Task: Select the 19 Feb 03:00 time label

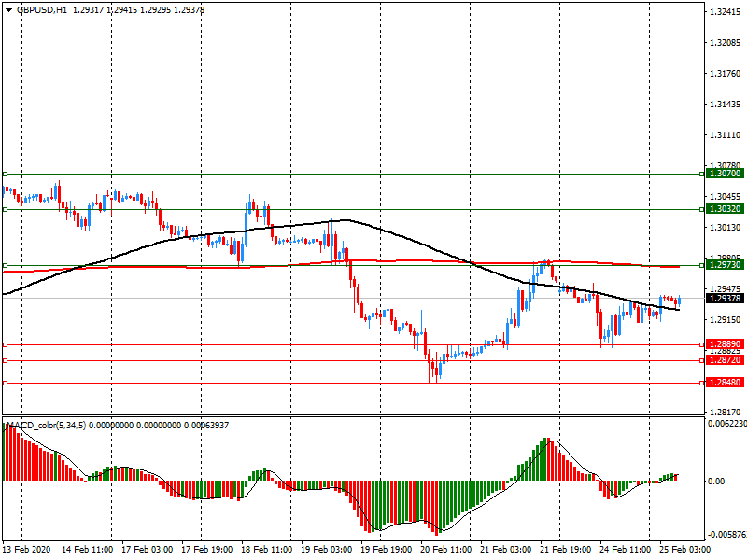Action: pos(327,549)
